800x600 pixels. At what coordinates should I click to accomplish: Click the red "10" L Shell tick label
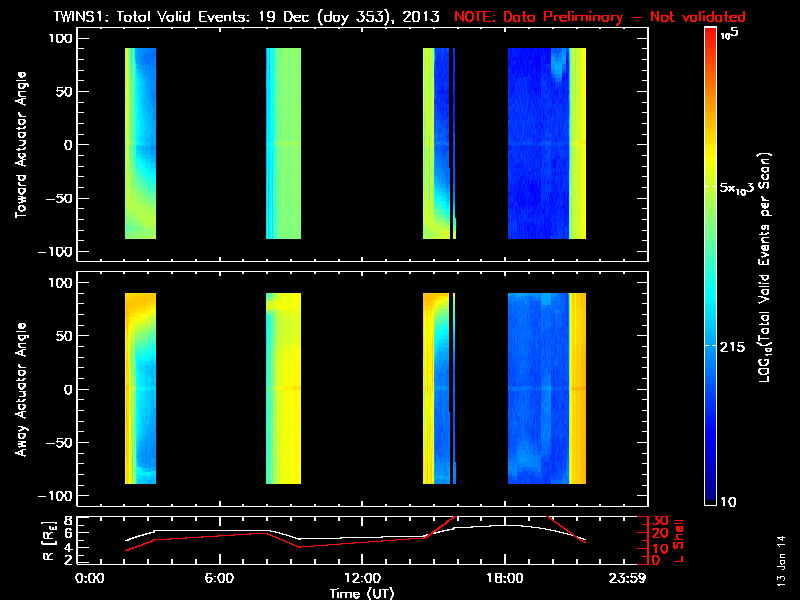(660, 549)
